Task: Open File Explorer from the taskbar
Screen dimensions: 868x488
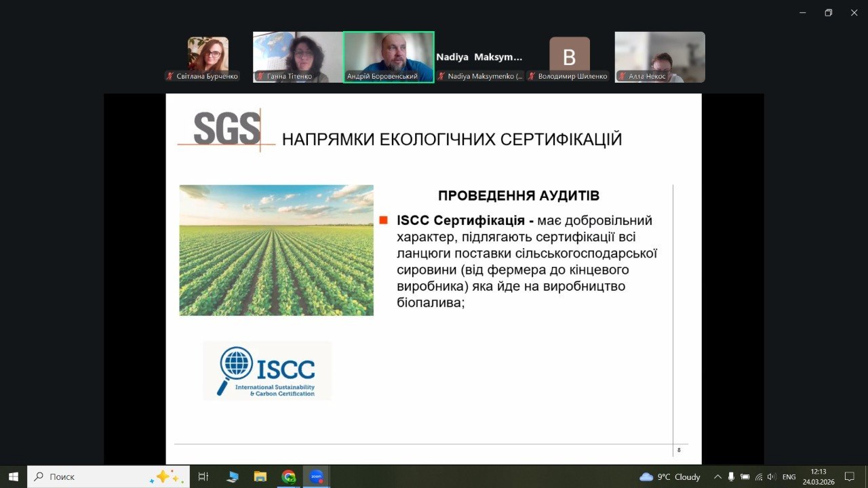Action: pos(260,476)
